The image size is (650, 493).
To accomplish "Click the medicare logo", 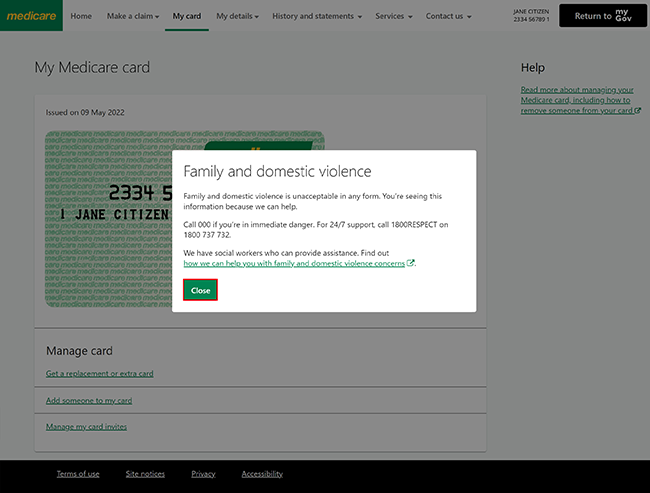I will tap(32, 16).
